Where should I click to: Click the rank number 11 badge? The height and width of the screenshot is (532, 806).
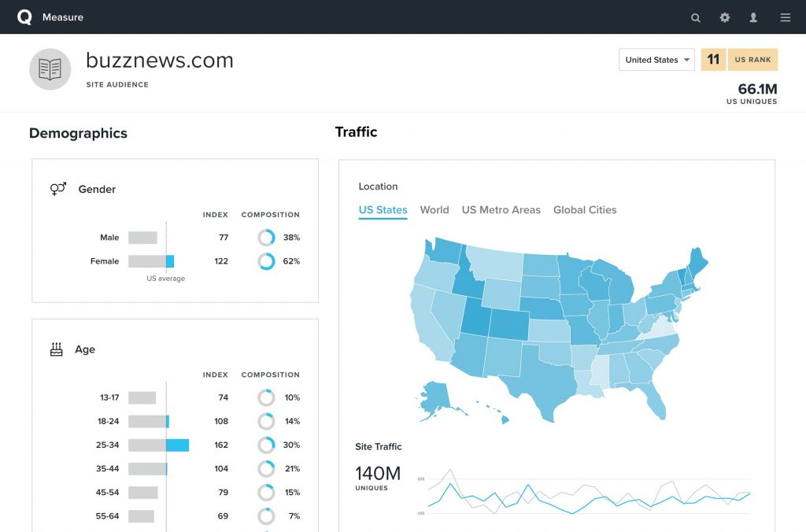point(713,60)
